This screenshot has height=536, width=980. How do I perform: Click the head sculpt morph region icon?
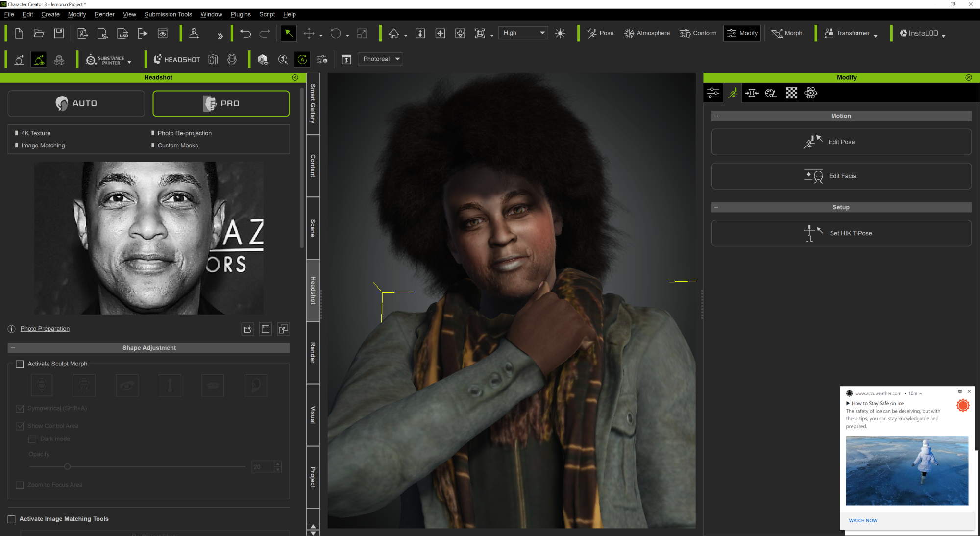click(42, 386)
